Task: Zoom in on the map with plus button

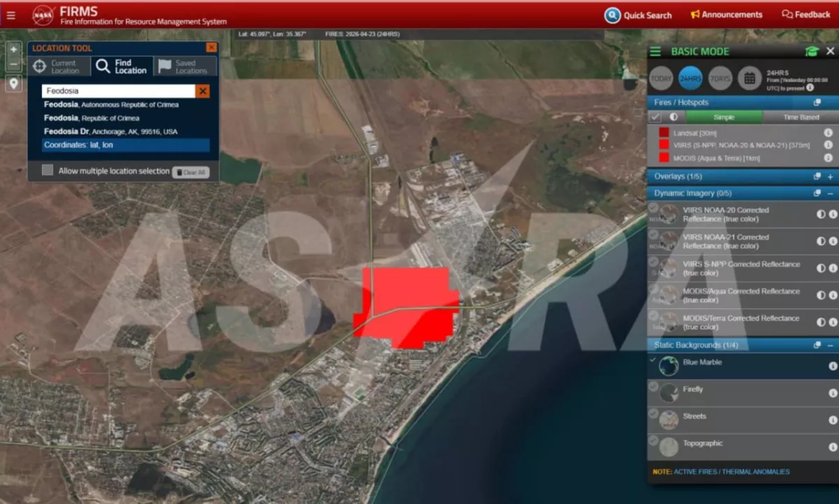Action: [14, 50]
